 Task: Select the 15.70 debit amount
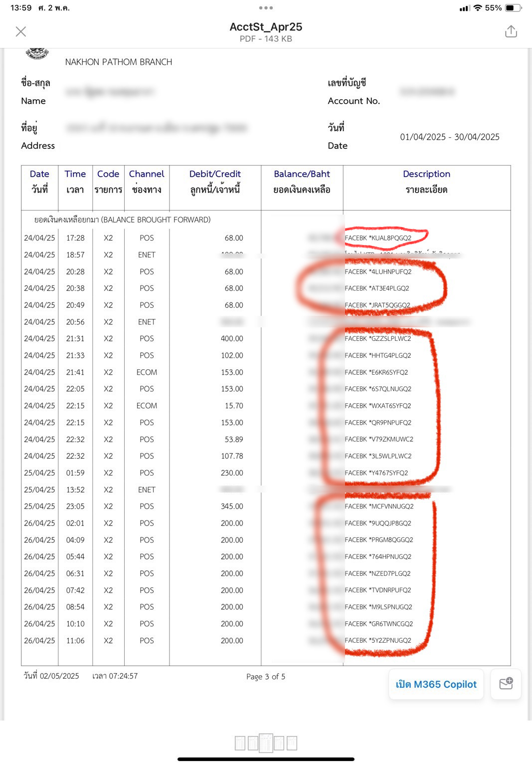[x=234, y=406]
